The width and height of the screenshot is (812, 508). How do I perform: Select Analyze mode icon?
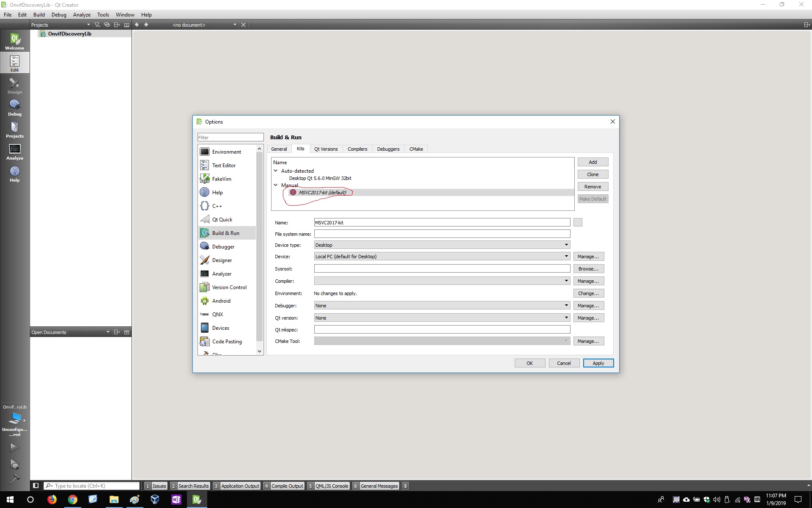point(14,152)
